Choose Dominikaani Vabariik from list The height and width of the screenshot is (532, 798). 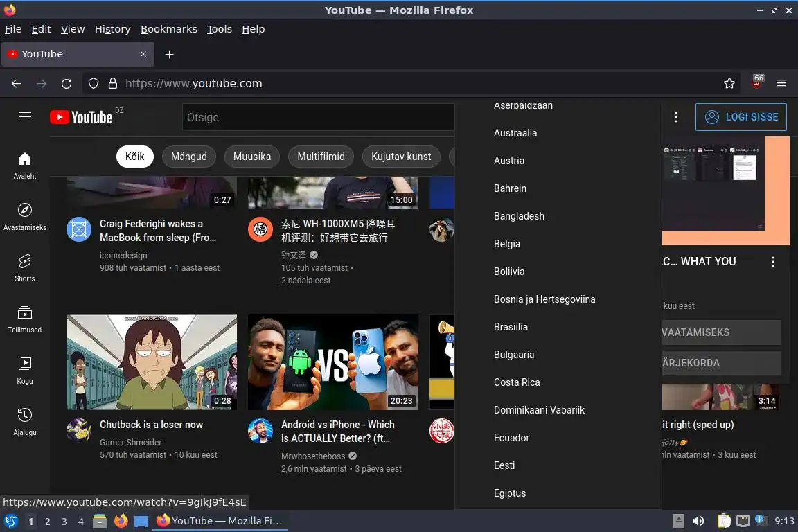(558, 410)
